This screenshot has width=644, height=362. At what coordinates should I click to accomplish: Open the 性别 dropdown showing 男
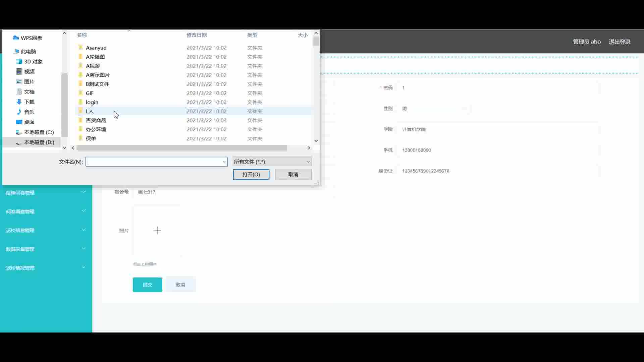pyautogui.click(x=433, y=109)
